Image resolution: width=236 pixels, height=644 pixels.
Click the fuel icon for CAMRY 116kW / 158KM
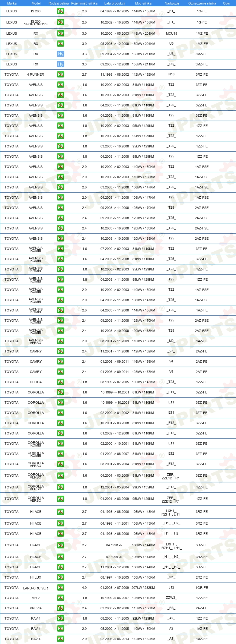coord(61,361)
